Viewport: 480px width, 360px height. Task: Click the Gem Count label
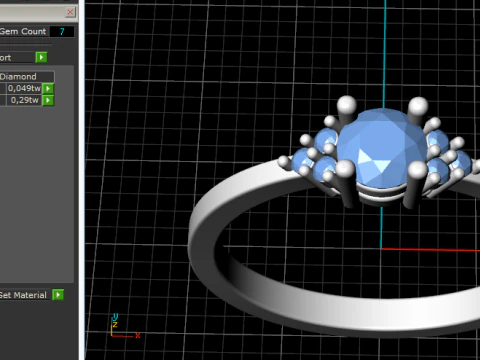click(23, 31)
